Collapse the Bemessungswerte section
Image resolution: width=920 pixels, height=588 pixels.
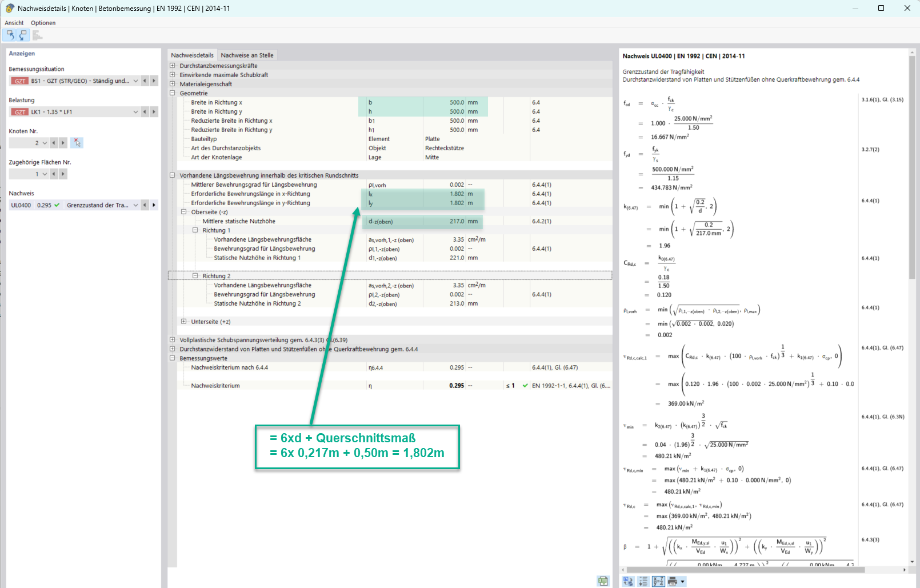pyautogui.click(x=173, y=358)
